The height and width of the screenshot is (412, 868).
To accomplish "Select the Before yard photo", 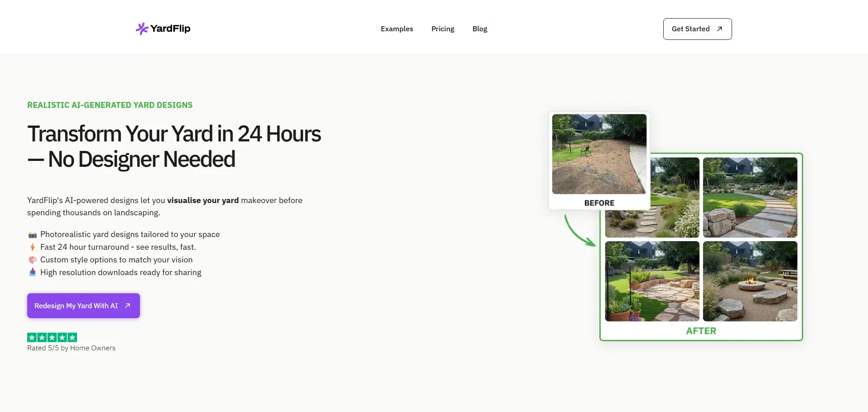I will (x=599, y=154).
